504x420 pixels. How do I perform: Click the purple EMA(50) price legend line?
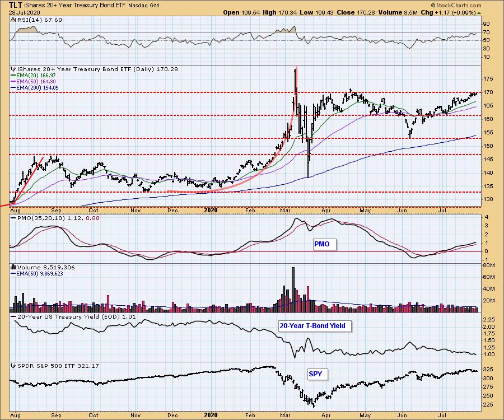coord(13,82)
